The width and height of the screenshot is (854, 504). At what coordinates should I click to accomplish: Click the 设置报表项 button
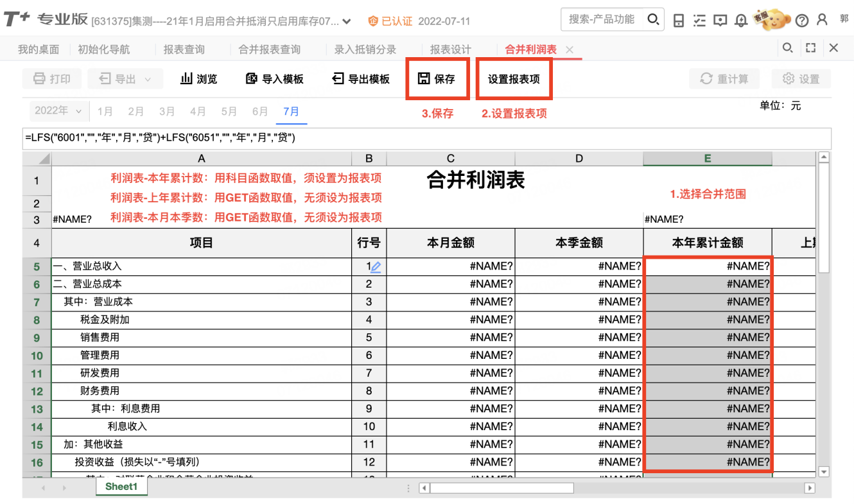(514, 79)
